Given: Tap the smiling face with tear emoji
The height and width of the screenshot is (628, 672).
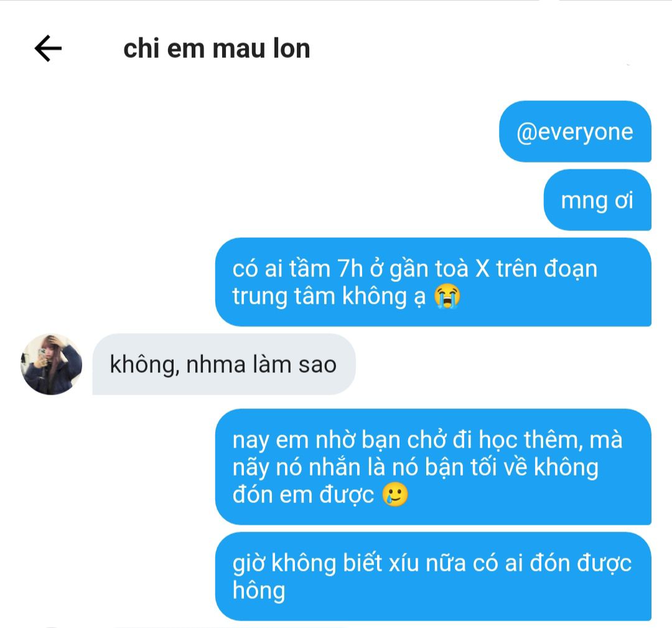Looking at the screenshot, I should click(x=394, y=495).
